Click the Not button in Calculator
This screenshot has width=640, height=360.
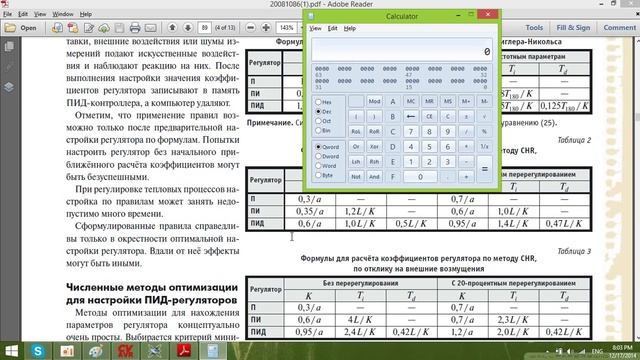pos(356,177)
